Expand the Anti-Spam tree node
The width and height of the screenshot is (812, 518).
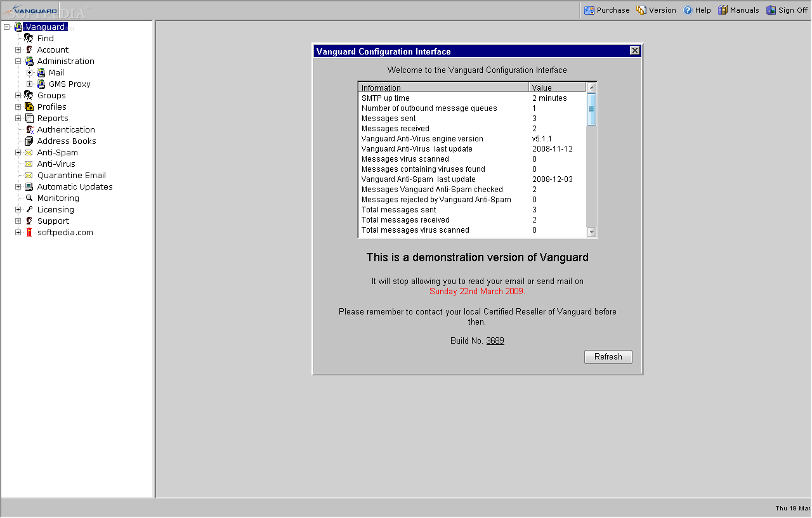[18, 152]
